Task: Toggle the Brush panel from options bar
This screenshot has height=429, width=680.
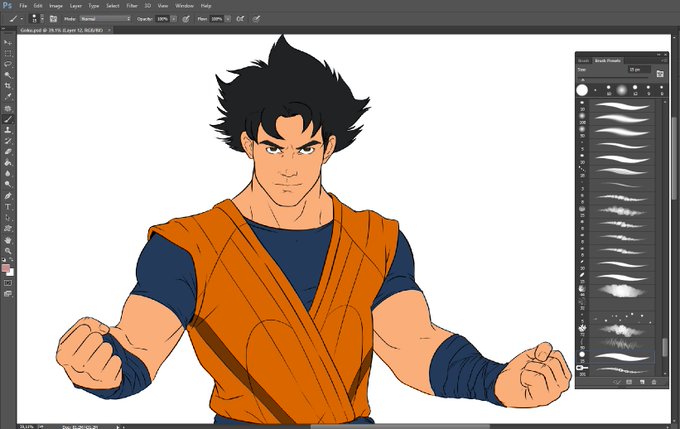Action: (53, 19)
